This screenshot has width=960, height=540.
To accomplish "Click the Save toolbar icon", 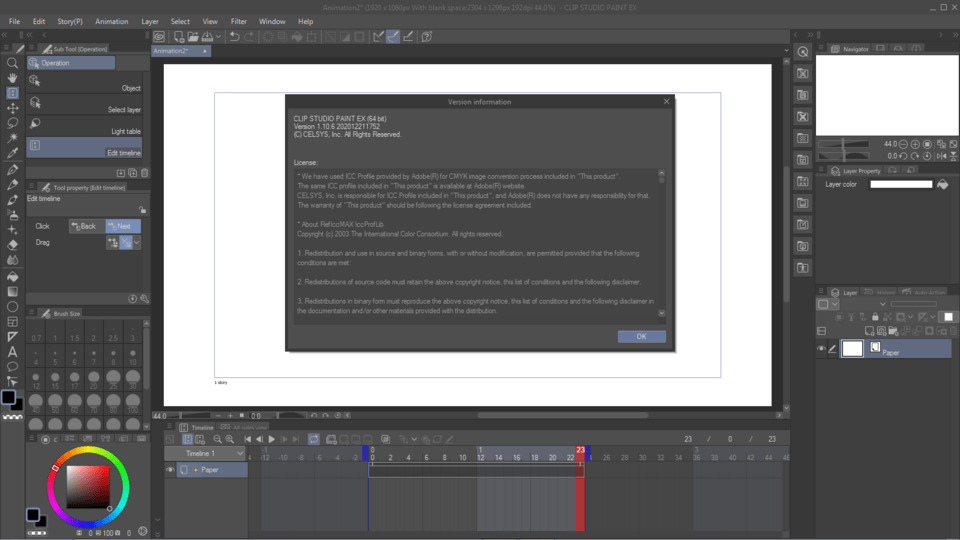I will click(208, 37).
